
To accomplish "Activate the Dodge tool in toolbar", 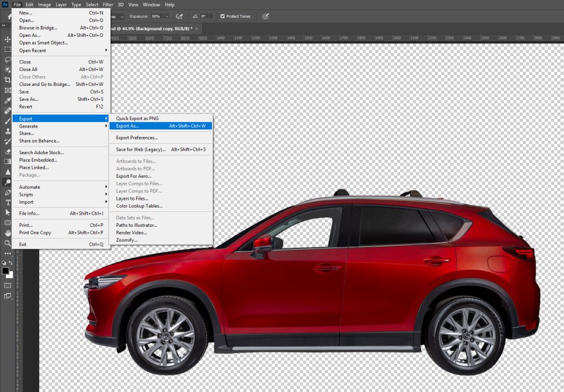I will coord(8,182).
